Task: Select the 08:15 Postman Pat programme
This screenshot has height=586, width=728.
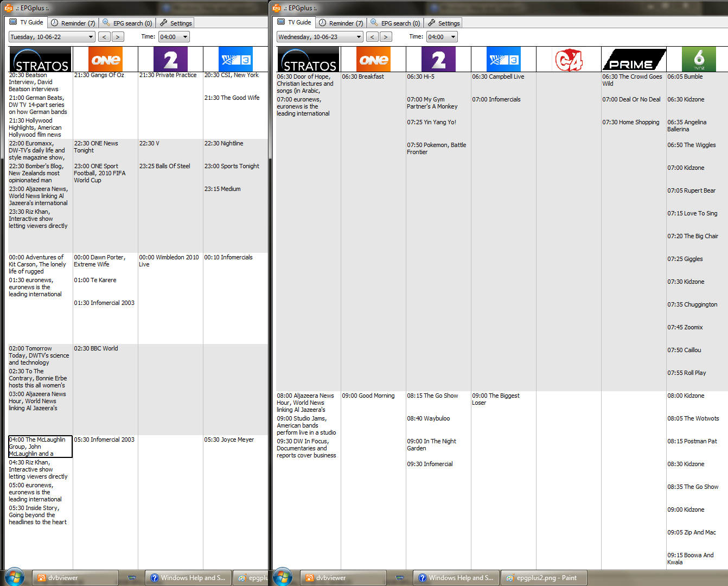Action: click(x=692, y=442)
